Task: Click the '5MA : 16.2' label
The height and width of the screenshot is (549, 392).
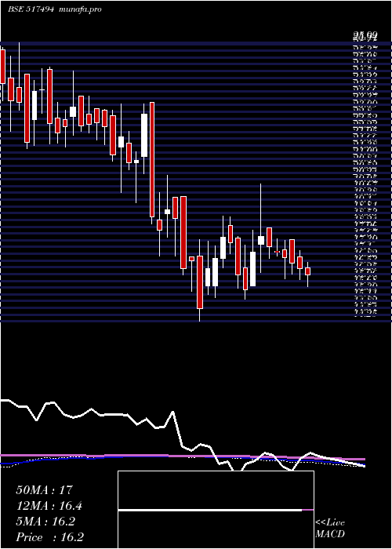Action: pyautogui.click(x=45, y=522)
